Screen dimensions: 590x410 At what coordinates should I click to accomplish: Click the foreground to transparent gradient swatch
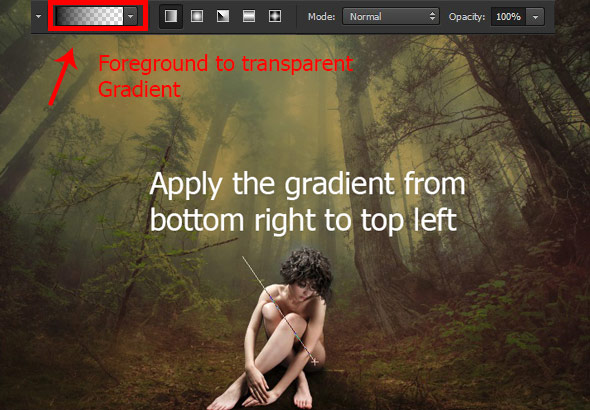pos(90,17)
